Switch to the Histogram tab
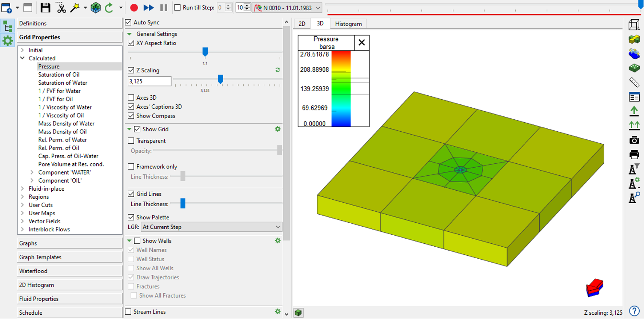This screenshot has width=644, height=319. pyautogui.click(x=348, y=24)
